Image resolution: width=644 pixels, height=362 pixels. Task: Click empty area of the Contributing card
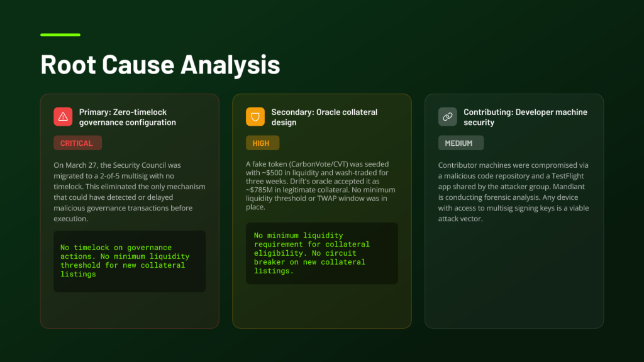pyautogui.click(x=514, y=277)
